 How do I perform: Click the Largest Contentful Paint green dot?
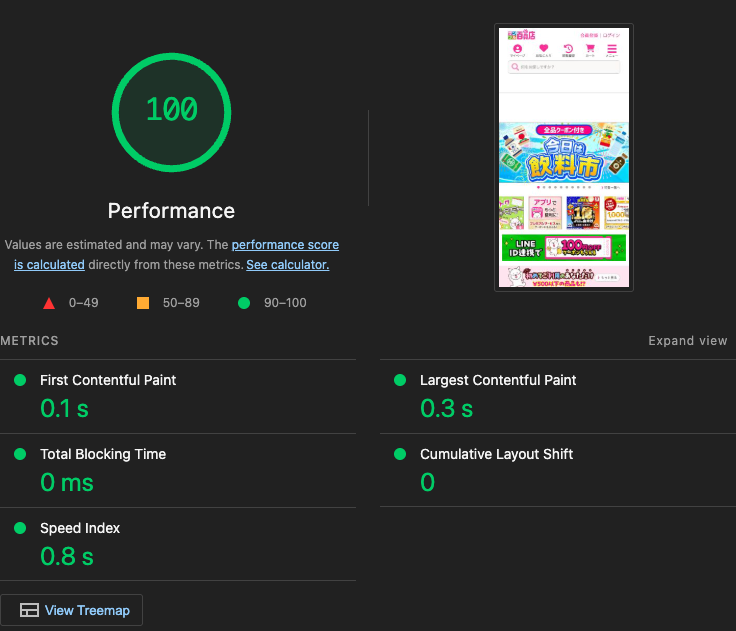(400, 380)
